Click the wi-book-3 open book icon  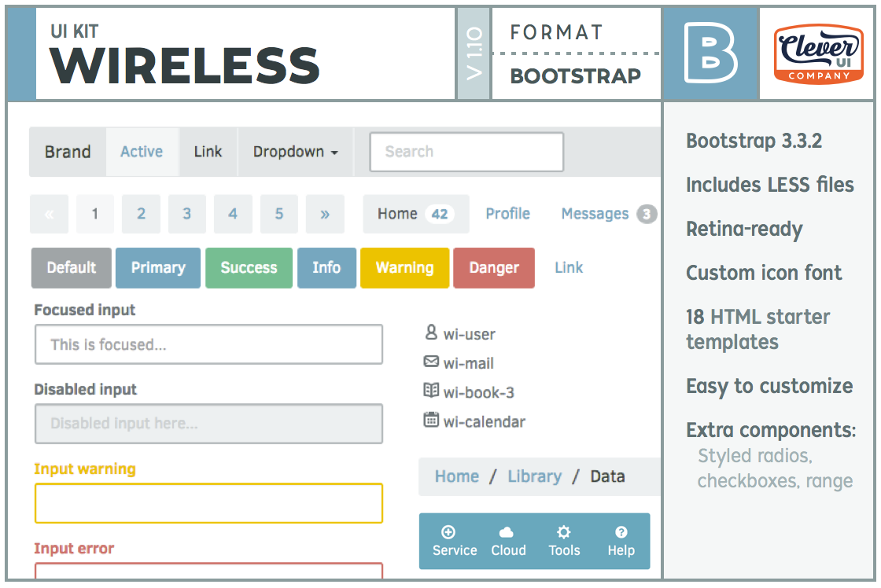coord(431,391)
